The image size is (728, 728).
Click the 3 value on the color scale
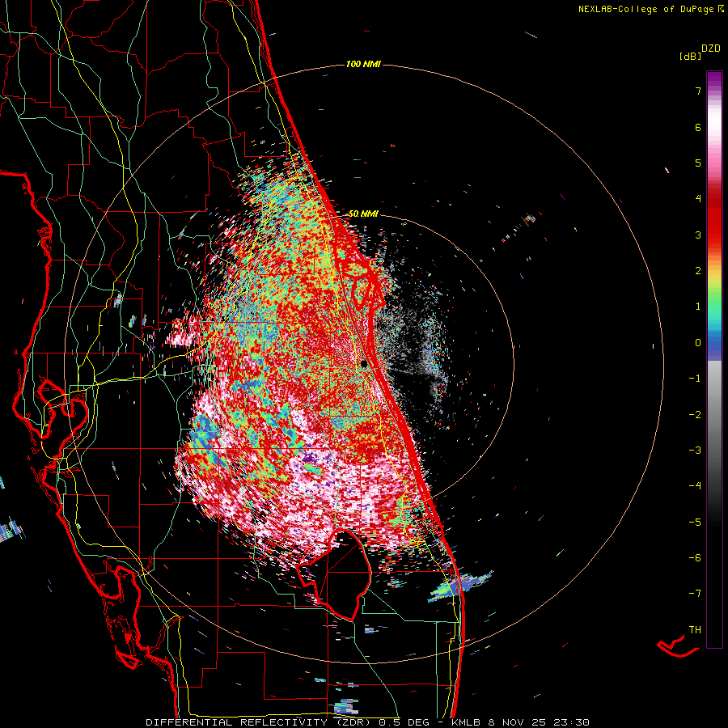pos(698,235)
